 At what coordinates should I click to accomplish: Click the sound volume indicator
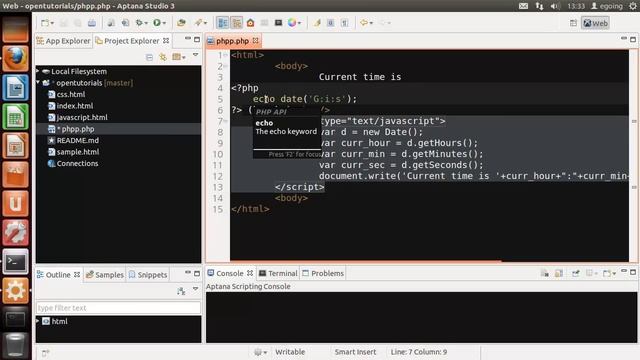pyautogui.click(x=555, y=6)
